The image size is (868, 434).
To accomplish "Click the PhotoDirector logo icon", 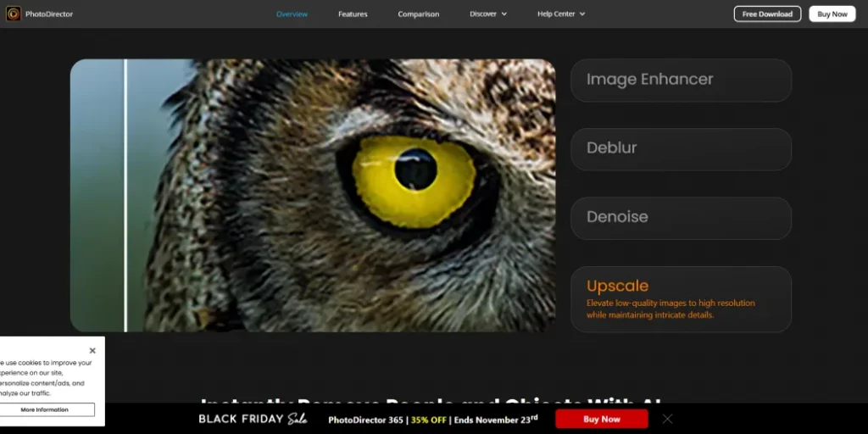I will pos(14,14).
